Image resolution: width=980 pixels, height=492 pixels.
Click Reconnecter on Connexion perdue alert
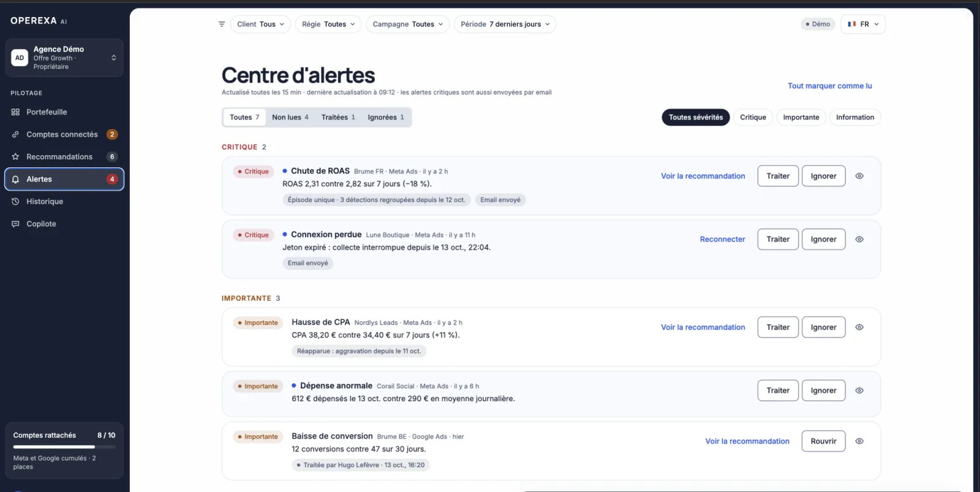[723, 240]
